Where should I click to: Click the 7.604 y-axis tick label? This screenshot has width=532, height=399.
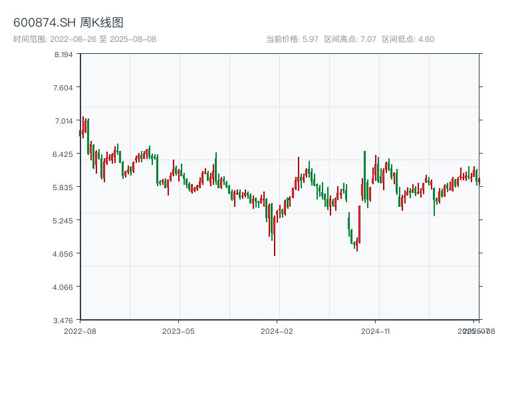pyautogui.click(x=64, y=88)
